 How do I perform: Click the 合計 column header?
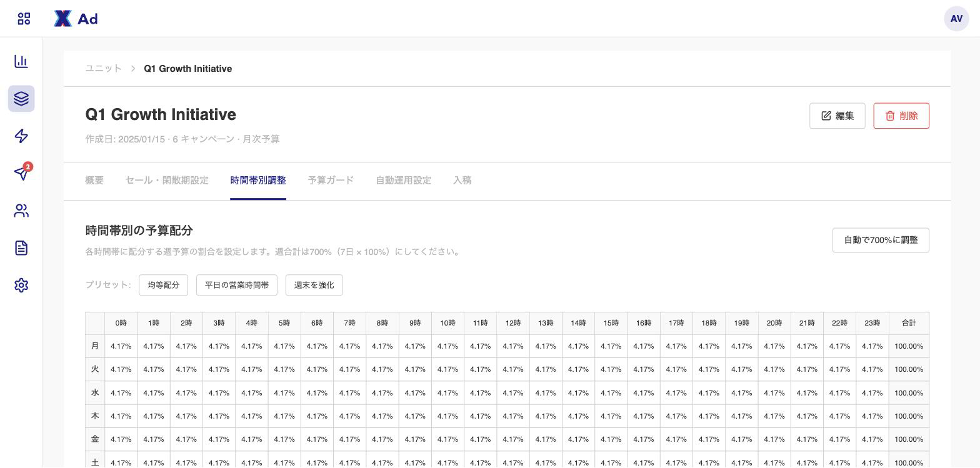[x=909, y=323]
